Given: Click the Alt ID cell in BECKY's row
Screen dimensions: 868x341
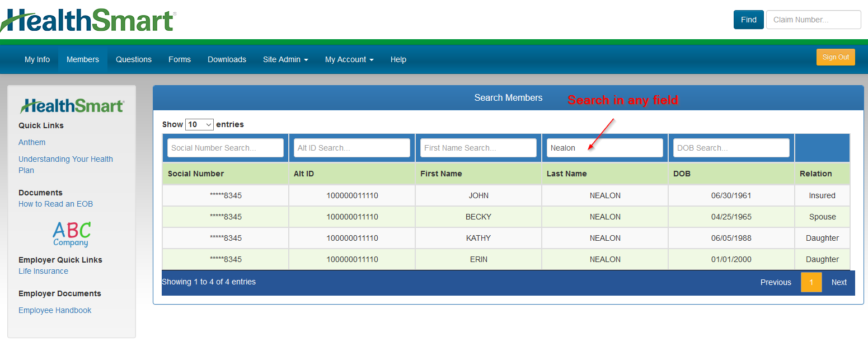Looking at the screenshot, I should [352, 217].
